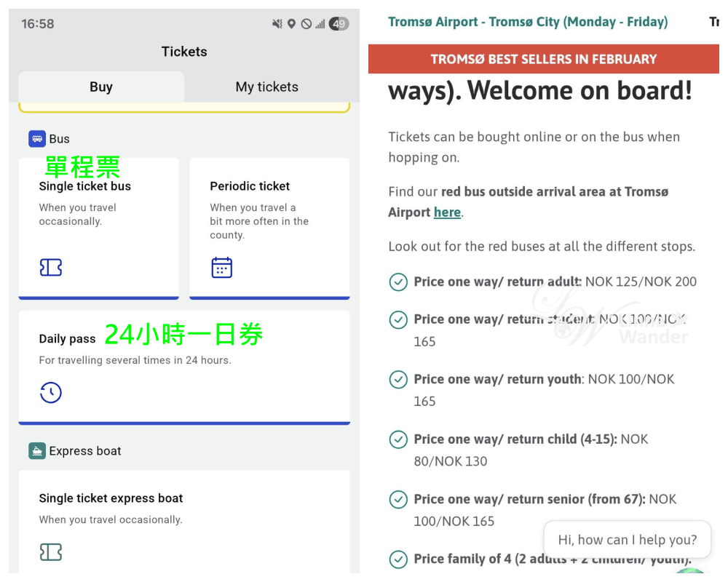
Task: Tap the Periodic ticket calendar icon
Action: pyautogui.click(x=222, y=267)
